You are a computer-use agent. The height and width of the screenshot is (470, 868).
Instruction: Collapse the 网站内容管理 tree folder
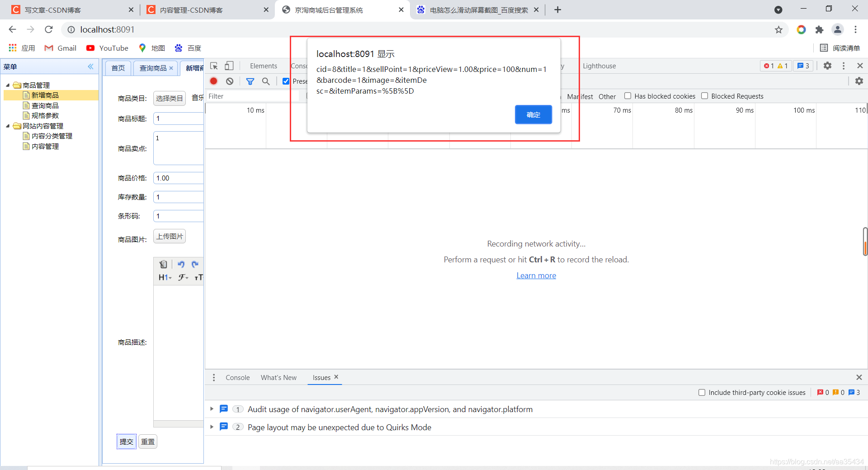pos(8,126)
